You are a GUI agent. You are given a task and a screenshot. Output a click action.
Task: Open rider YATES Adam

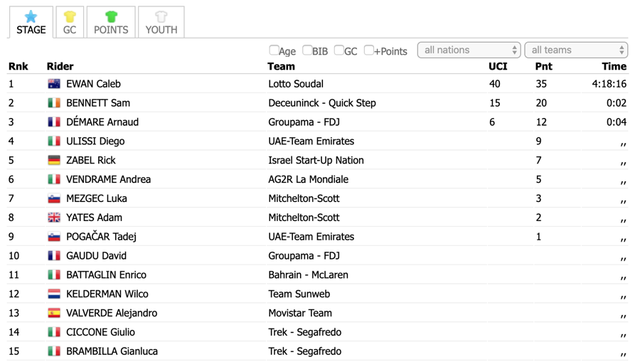pyautogui.click(x=95, y=218)
